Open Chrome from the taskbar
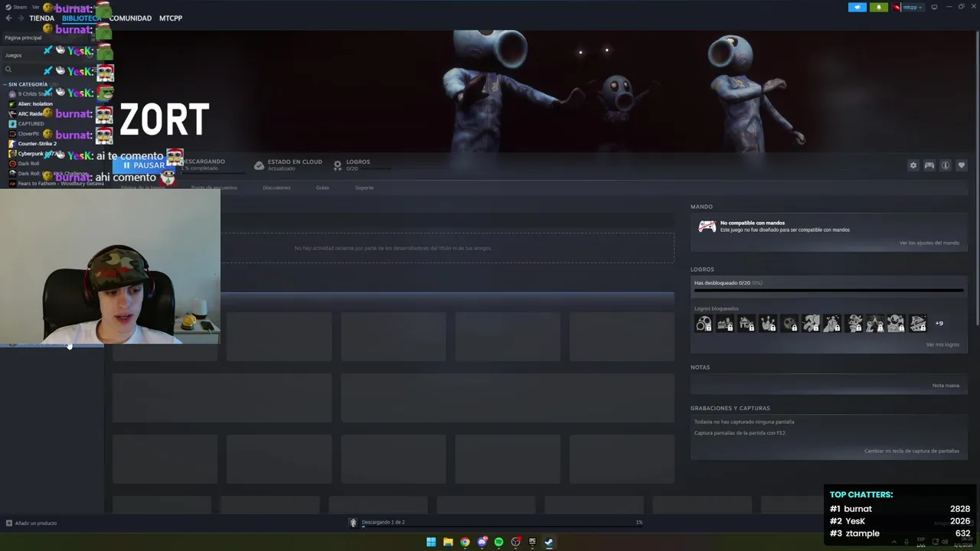This screenshot has height=551, width=980. pyautogui.click(x=465, y=543)
